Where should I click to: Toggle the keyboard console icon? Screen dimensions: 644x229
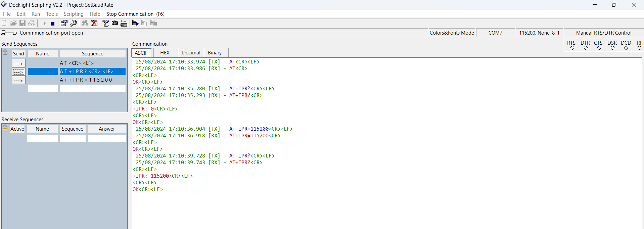124,23
